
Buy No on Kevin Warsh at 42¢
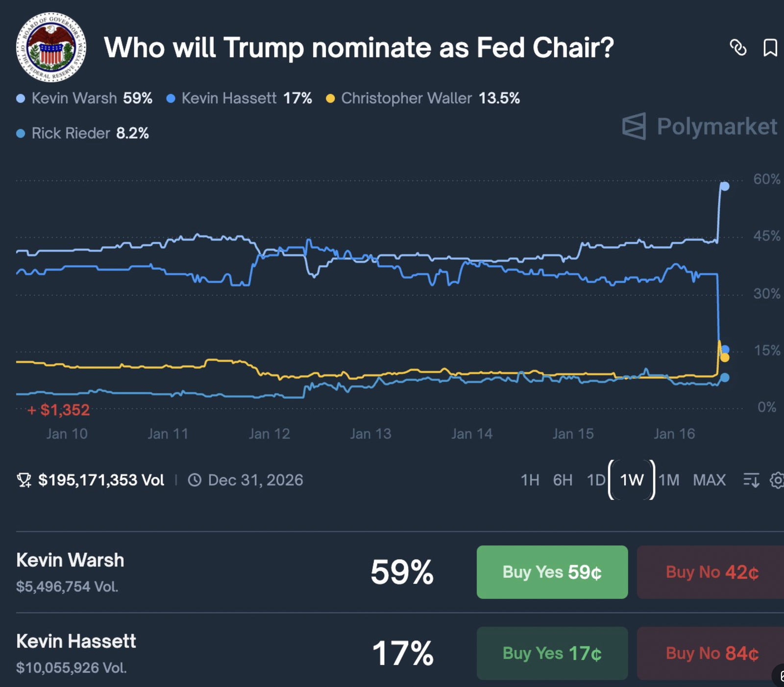point(711,572)
